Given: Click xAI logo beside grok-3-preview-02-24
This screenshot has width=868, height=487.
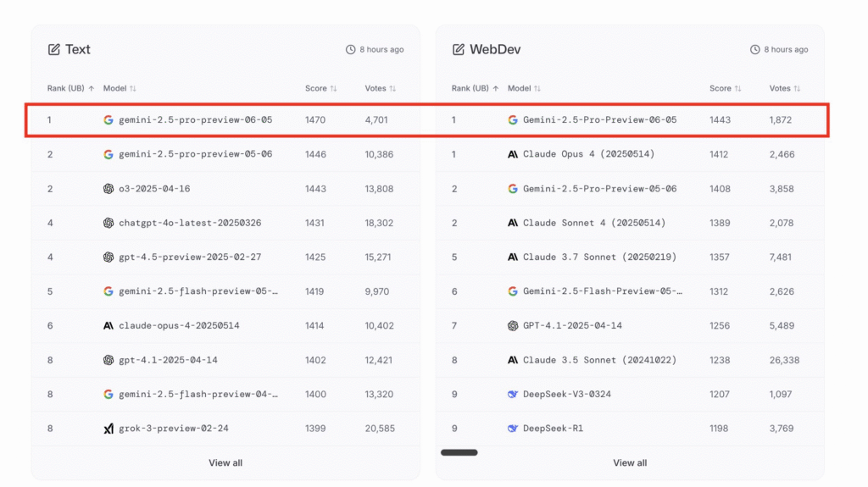Looking at the screenshot, I should click(x=108, y=429).
